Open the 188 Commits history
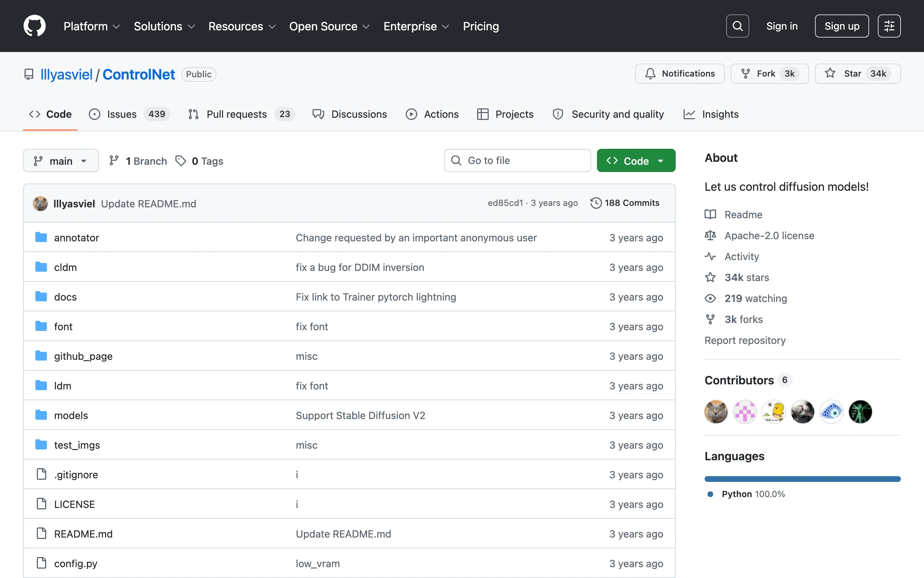 click(x=625, y=203)
